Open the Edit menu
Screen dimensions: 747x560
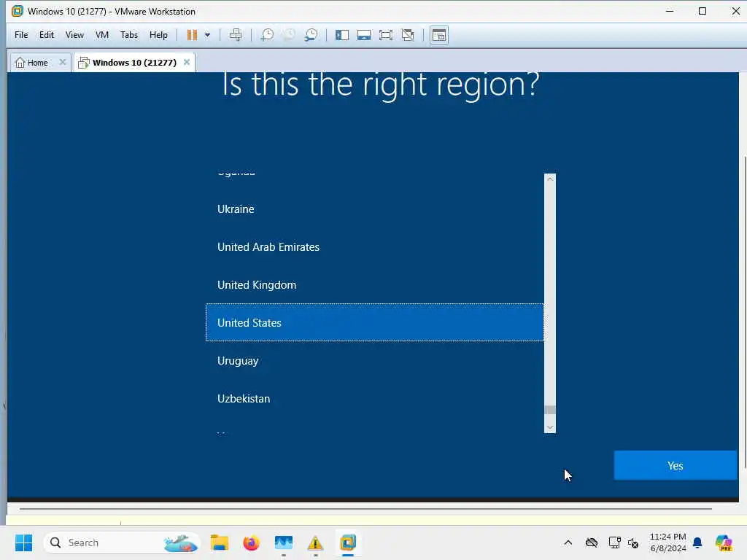[47, 35]
